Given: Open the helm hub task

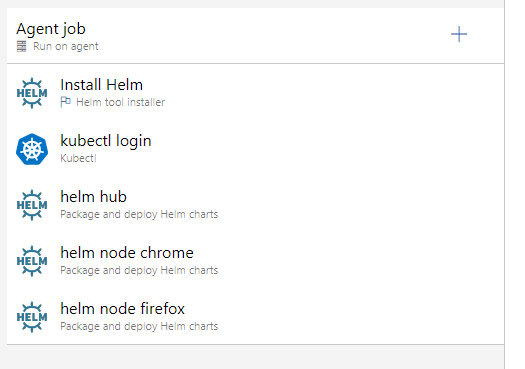Looking at the screenshot, I should [x=255, y=205].
